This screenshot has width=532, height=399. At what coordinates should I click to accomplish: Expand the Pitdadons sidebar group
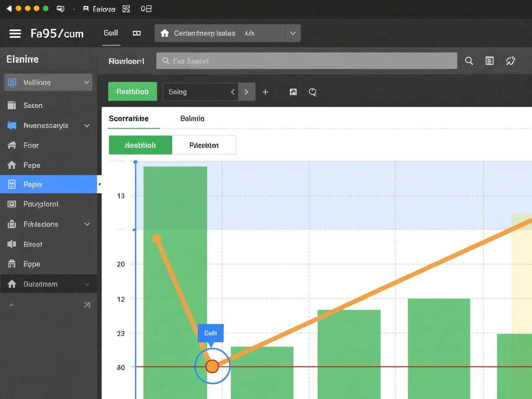86,224
